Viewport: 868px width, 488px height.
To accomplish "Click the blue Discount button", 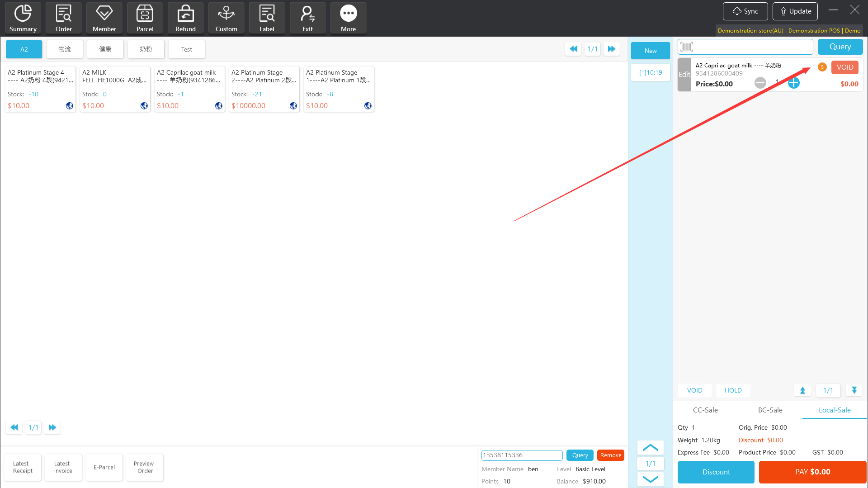I will click(716, 472).
